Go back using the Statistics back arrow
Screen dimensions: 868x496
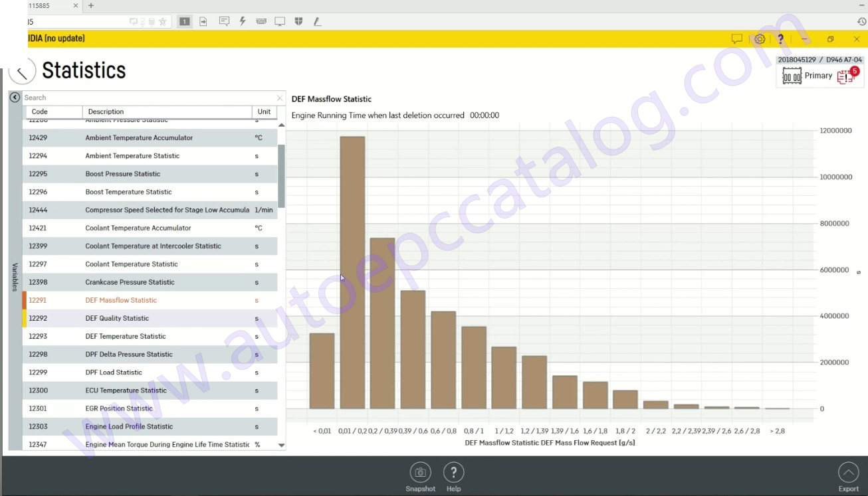pos(22,71)
